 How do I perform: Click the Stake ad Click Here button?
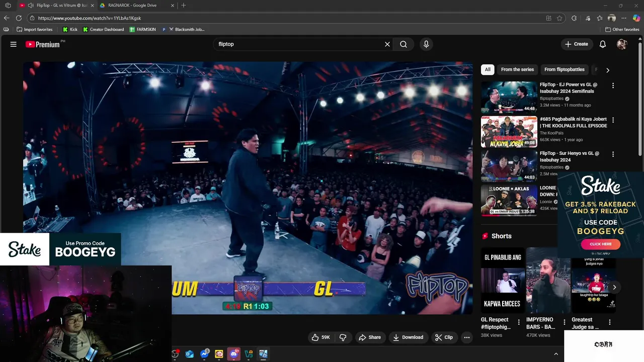[x=600, y=244]
